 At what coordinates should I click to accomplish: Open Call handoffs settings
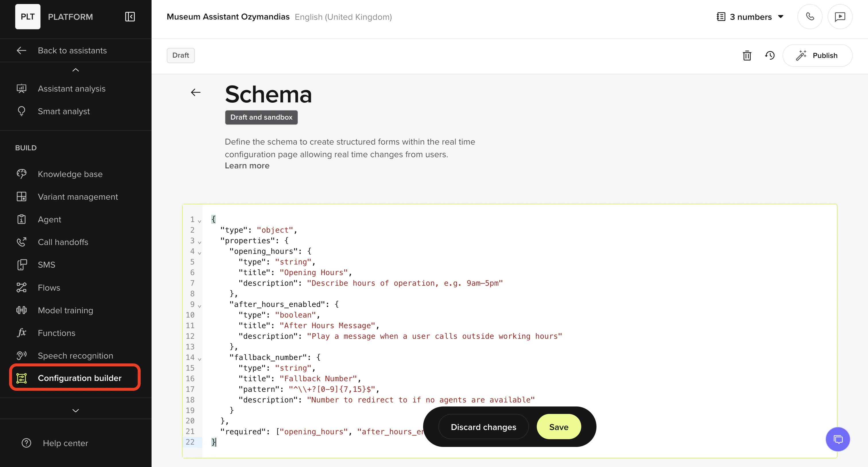[x=63, y=242]
